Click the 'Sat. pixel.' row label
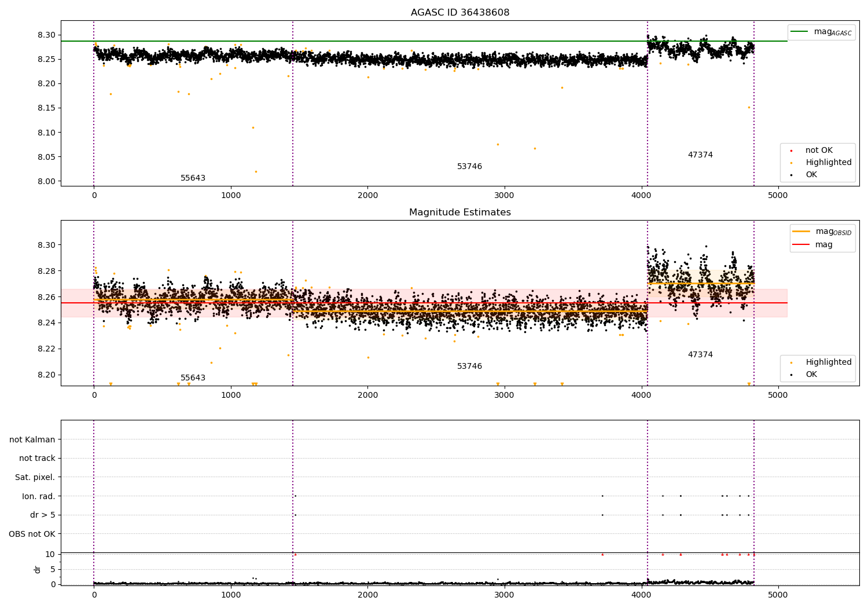 [35, 478]
